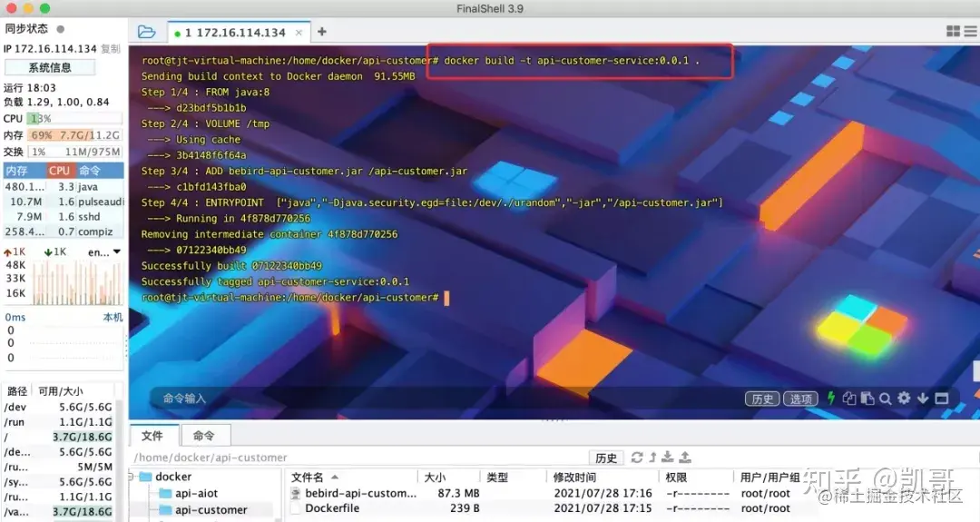Click the 选项 options button

(800, 399)
